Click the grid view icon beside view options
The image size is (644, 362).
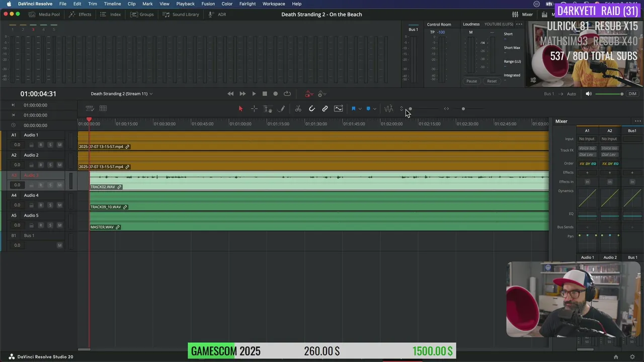click(x=103, y=108)
